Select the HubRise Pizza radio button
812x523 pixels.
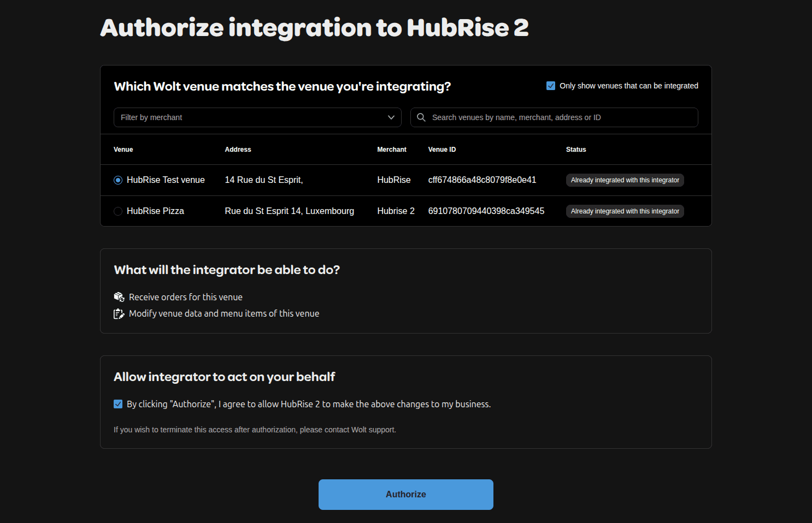(x=118, y=211)
